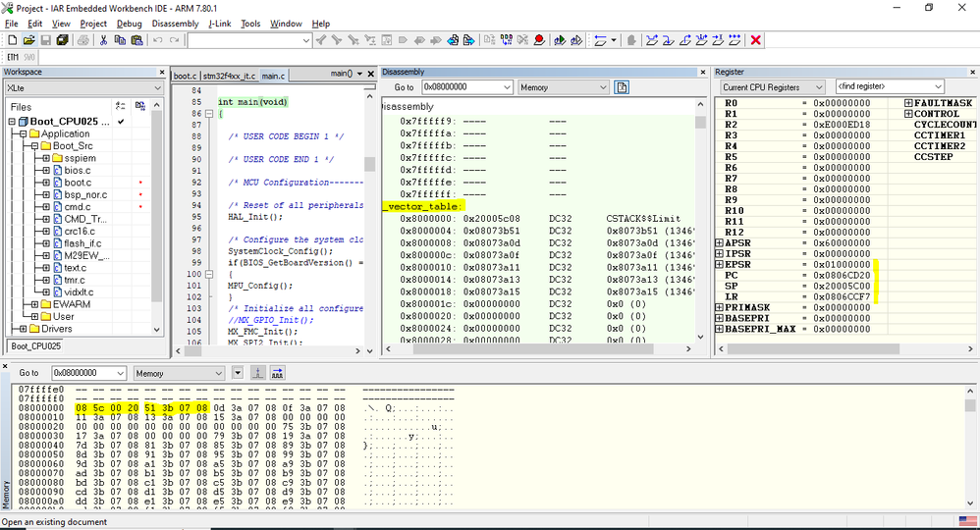The image size is (980, 530).
Task: Switch to the boot.c editor tab
Action: pos(185,76)
